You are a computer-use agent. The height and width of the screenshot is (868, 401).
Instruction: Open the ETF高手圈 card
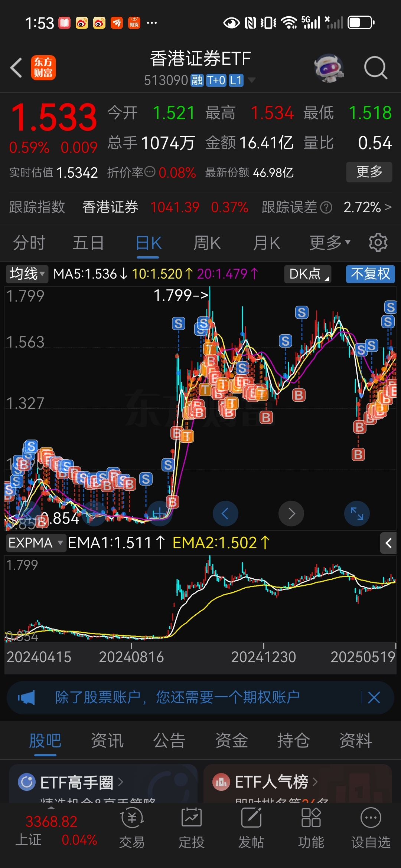(x=103, y=783)
